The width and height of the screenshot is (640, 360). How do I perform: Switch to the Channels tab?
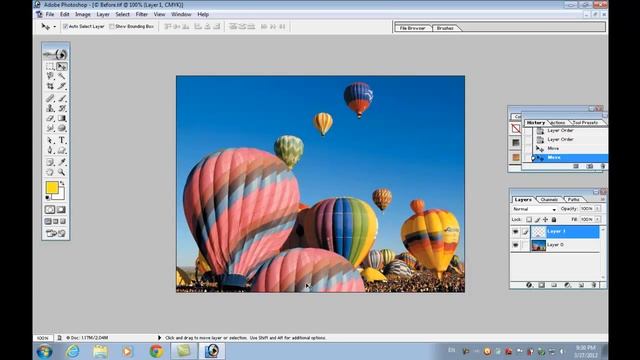[x=549, y=200]
